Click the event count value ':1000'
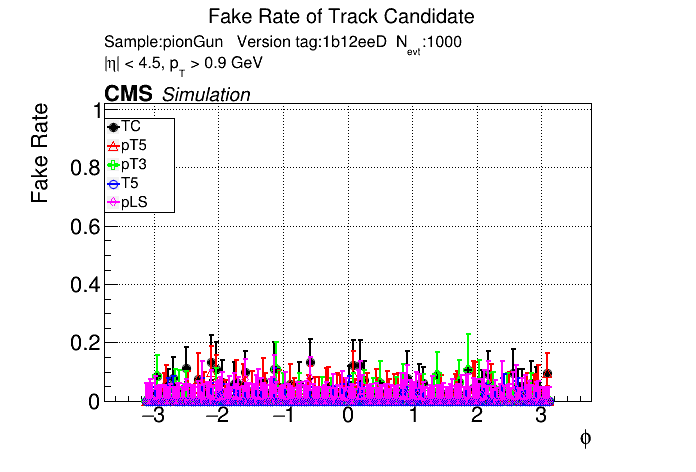Viewport: 696px width, 472px height. (x=442, y=42)
